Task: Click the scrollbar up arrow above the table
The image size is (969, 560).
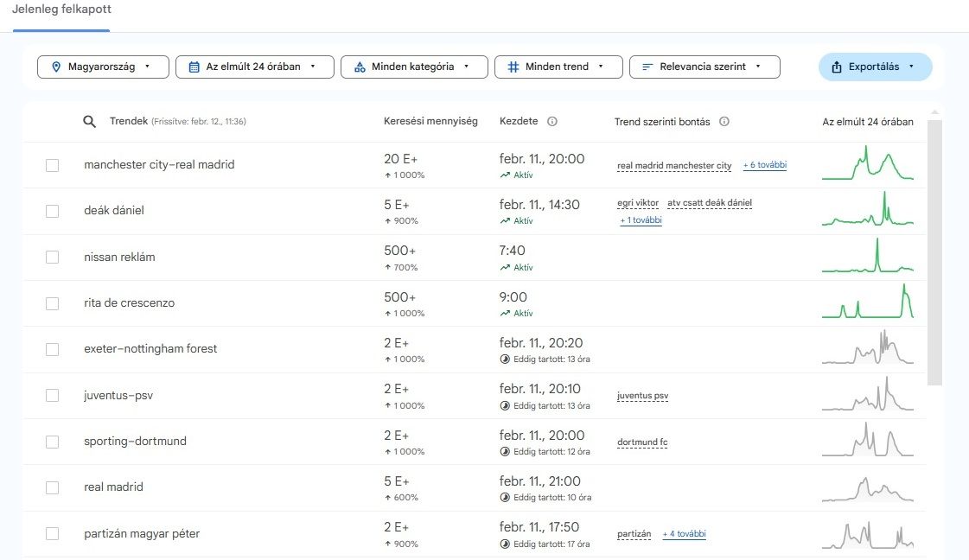Action: point(934,112)
